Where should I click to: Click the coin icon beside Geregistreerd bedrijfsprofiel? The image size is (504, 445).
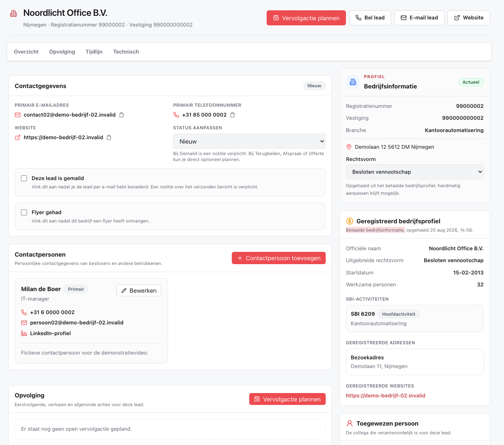point(349,221)
